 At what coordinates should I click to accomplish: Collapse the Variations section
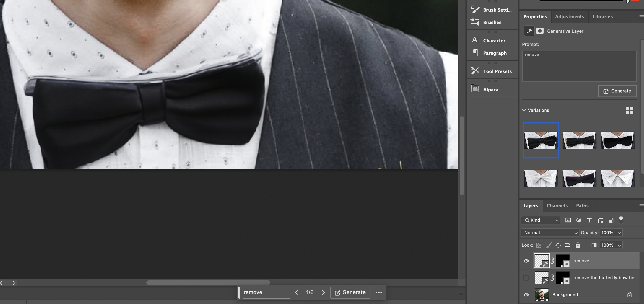point(524,110)
